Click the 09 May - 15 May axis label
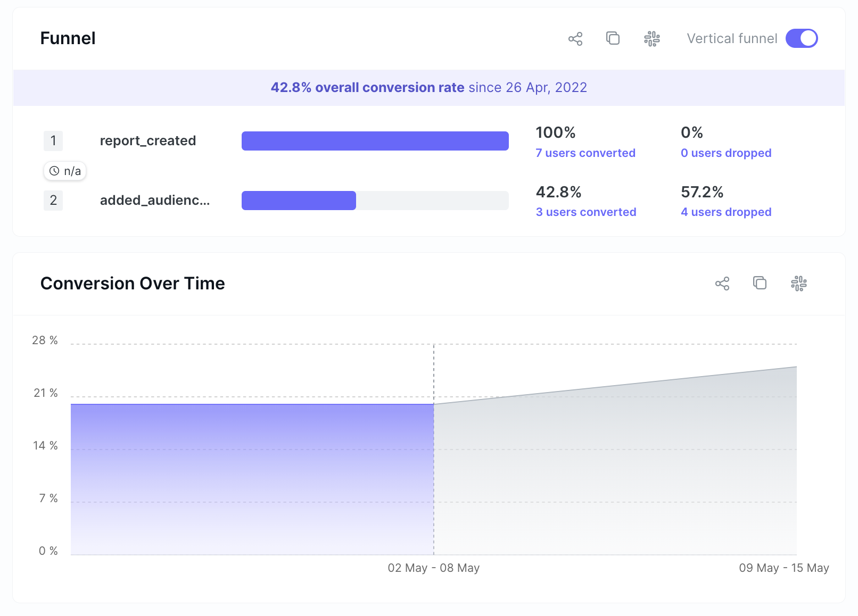Image resolution: width=858 pixels, height=616 pixels. tap(783, 568)
